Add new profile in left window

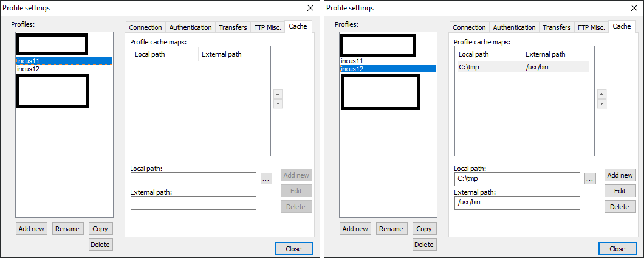pyautogui.click(x=32, y=229)
